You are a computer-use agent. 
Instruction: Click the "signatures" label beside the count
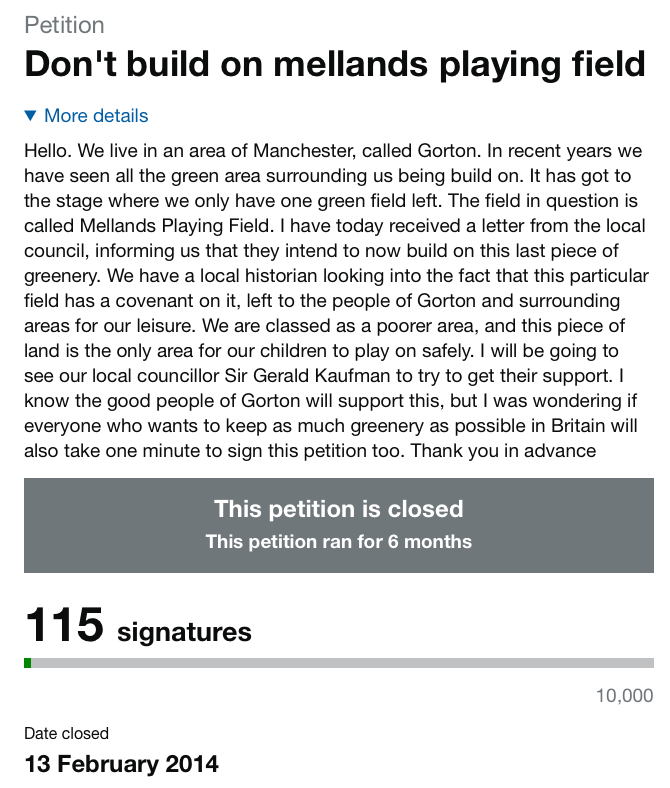pos(184,632)
